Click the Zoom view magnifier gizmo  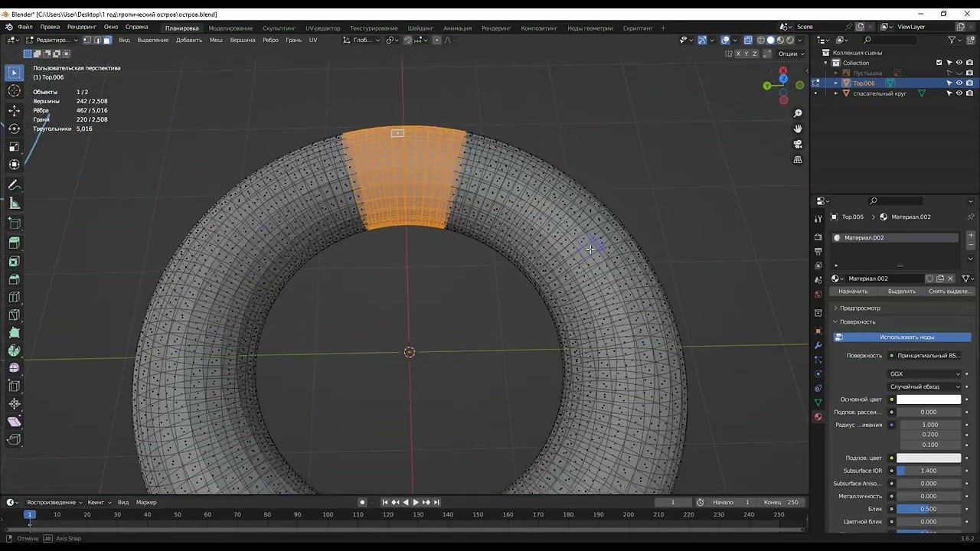coord(798,113)
